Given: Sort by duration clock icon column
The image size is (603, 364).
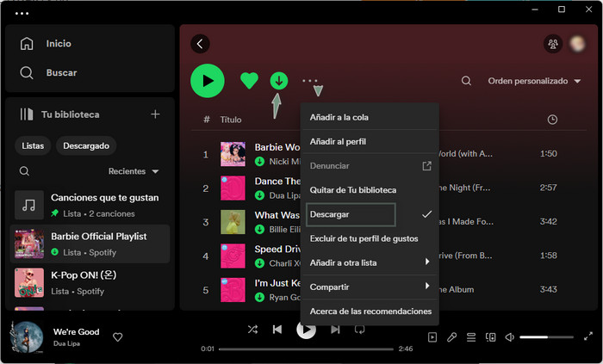Looking at the screenshot, I should pyautogui.click(x=552, y=120).
